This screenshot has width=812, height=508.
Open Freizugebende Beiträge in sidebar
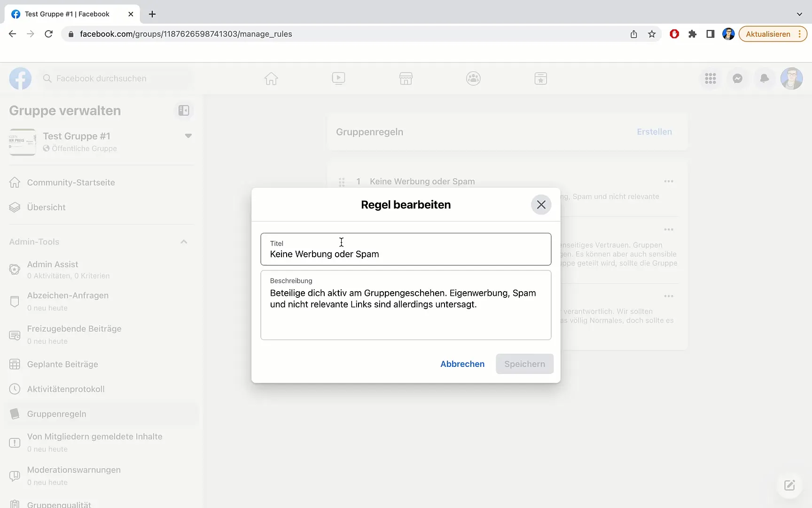pos(101,334)
